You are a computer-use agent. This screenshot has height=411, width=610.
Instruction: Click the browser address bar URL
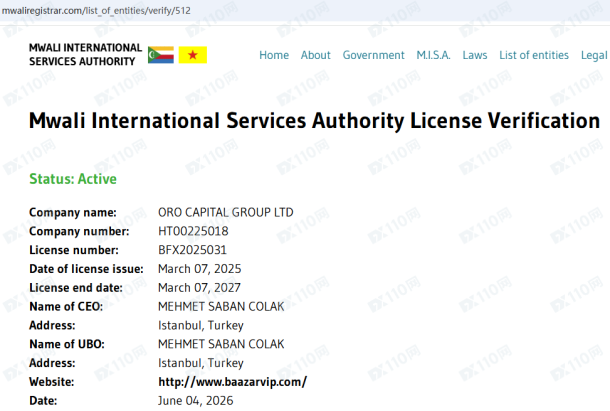coord(96,11)
